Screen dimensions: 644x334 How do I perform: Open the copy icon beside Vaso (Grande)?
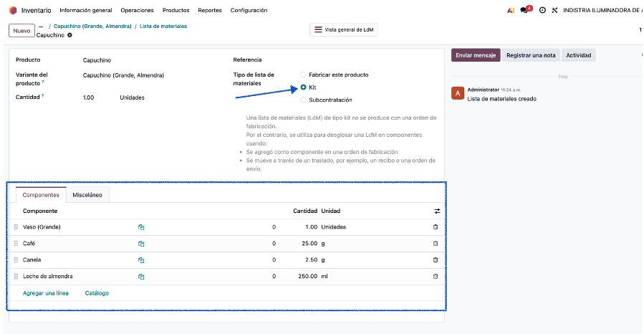(x=141, y=227)
